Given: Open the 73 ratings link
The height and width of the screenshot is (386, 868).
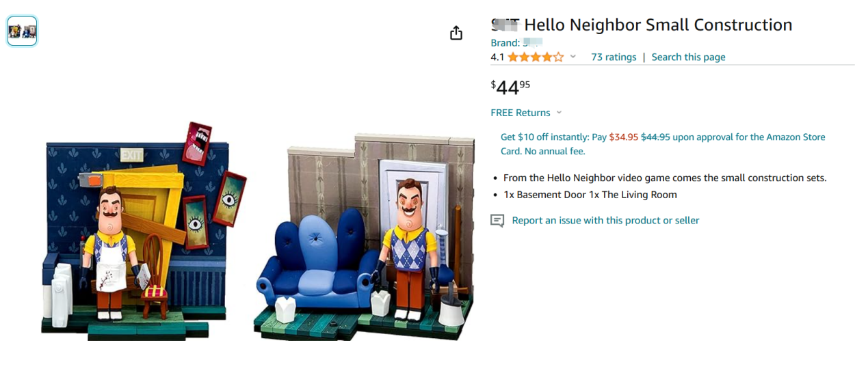Looking at the screenshot, I should 614,57.
